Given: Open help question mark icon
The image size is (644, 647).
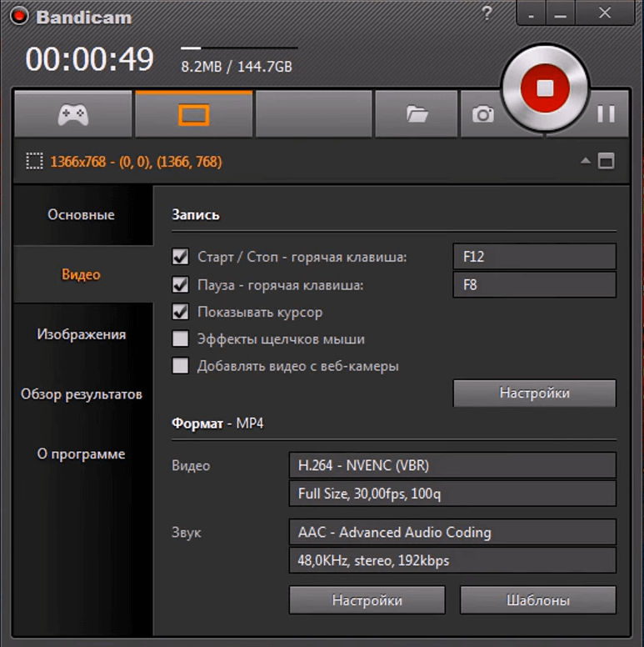Looking at the screenshot, I should [487, 13].
